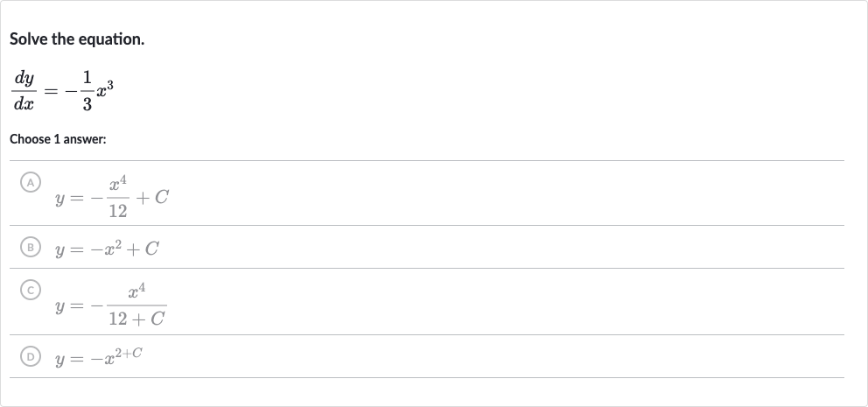Select answer choice A radio circle
The image size is (868, 407).
click(x=31, y=182)
